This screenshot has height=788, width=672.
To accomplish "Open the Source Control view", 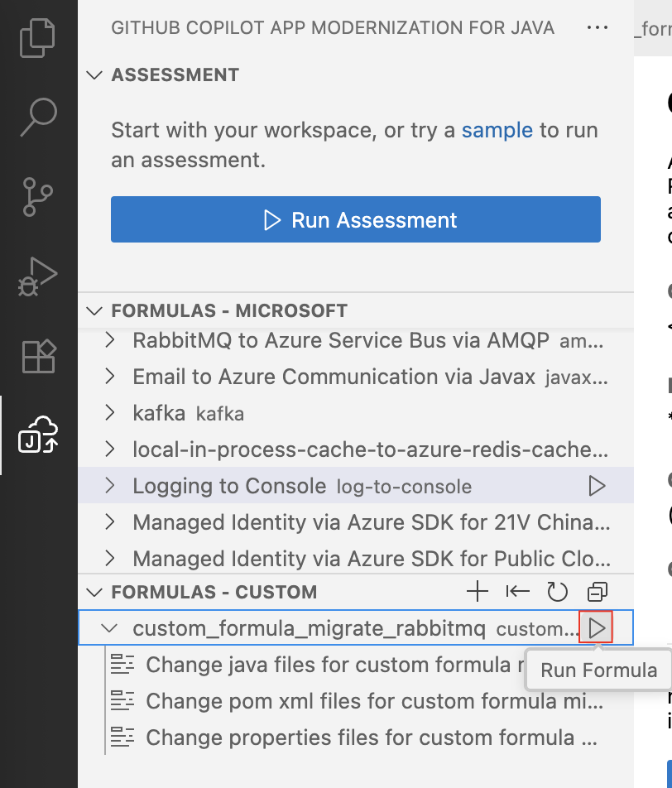I will [x=38, y=196].
